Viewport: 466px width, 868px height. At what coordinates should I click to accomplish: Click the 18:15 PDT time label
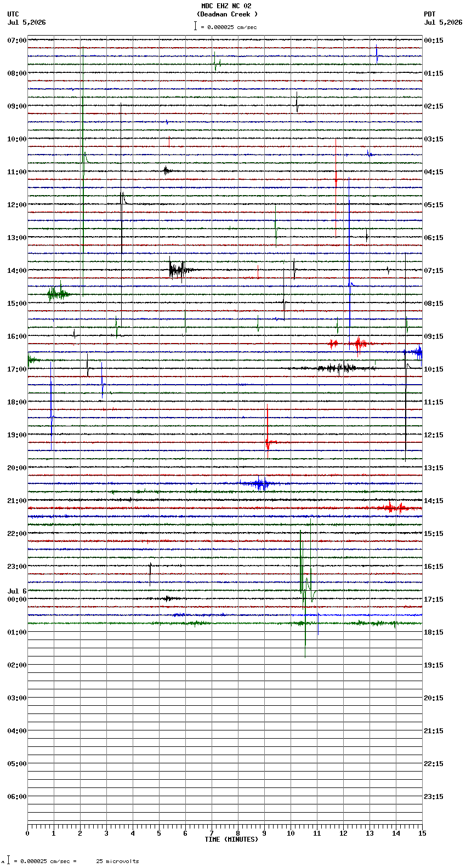(x=434, y=632)
